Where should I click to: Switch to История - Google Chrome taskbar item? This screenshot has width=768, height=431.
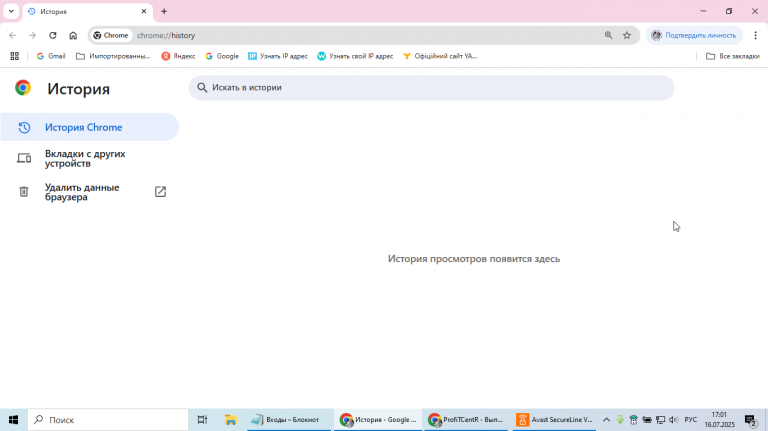378,420
